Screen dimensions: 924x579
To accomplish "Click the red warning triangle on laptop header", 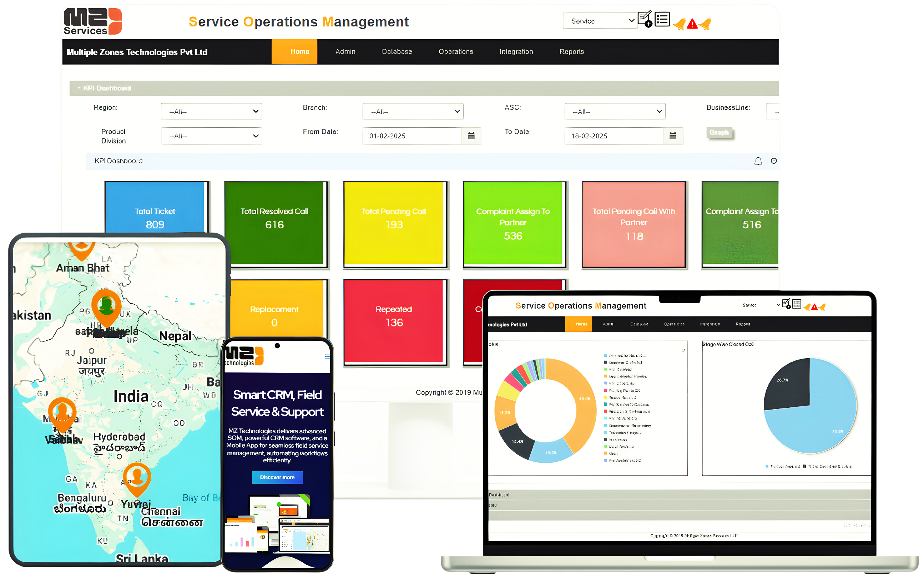I will click(814, 307).
